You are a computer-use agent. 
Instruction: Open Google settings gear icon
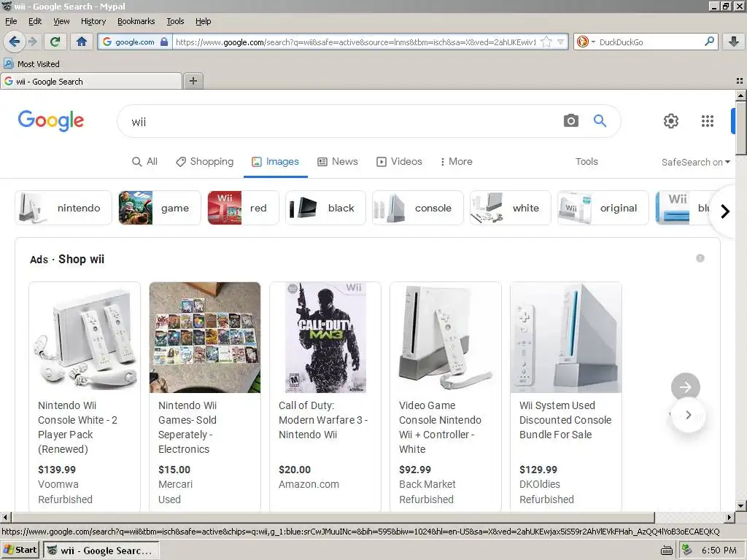(671, 121)
